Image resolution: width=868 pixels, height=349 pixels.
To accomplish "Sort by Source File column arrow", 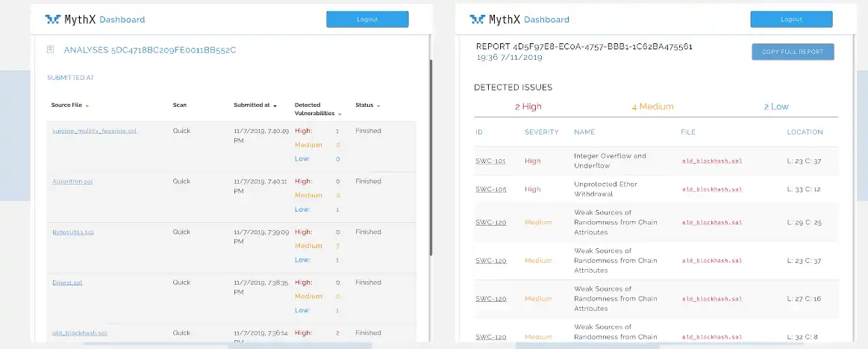I will (x=87, y=106).
